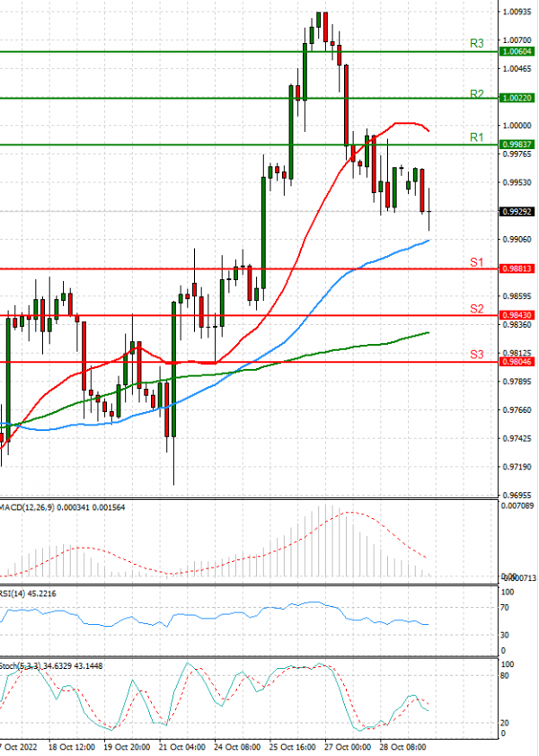Click the 0.97895 price axis value
The image size is (539, 756).
(x=517, y=382)
